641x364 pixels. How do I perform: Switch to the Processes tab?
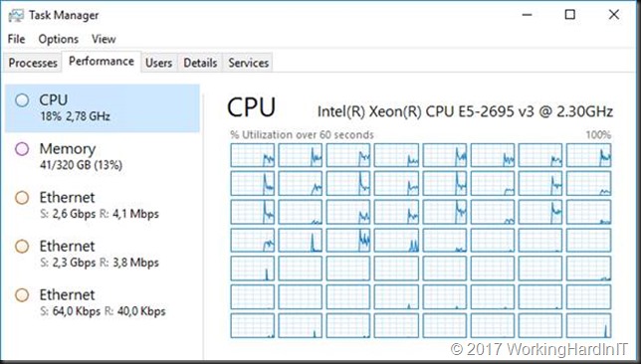(33, 63)
